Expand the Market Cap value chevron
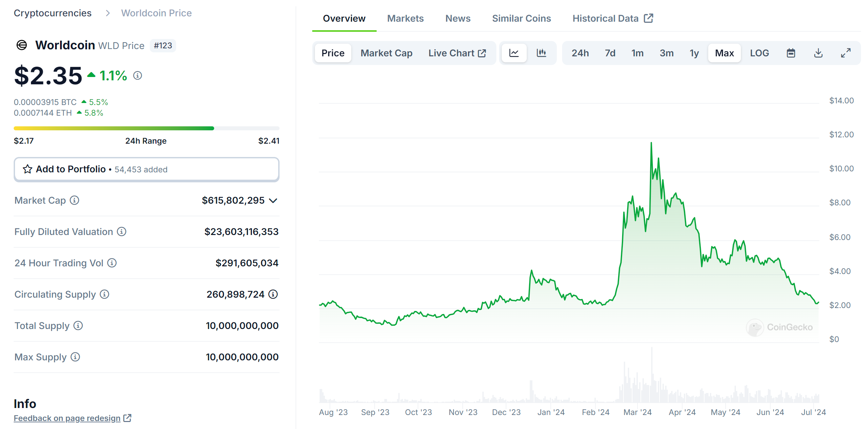 pyautogui.click(x=273, y=201)
